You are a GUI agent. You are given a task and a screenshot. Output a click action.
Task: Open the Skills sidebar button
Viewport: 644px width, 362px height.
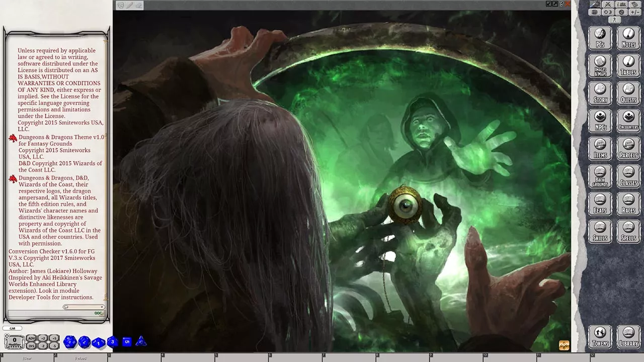[600, 232]
